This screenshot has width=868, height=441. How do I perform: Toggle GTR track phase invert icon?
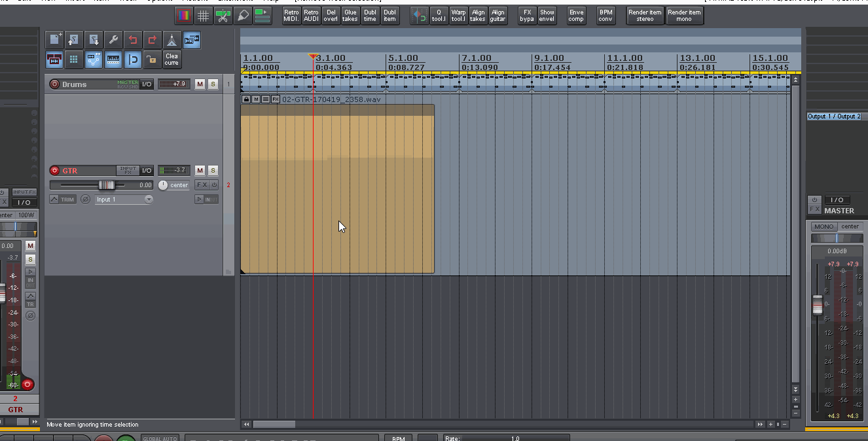(x=85, y=200)
